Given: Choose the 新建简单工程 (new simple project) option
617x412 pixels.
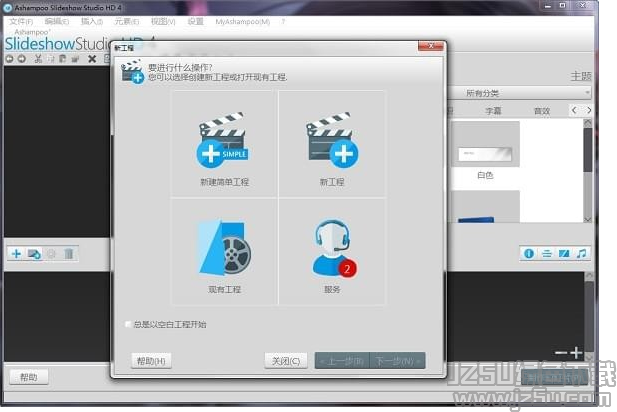Looking at the screenshot, I should [x=224, y=144].
